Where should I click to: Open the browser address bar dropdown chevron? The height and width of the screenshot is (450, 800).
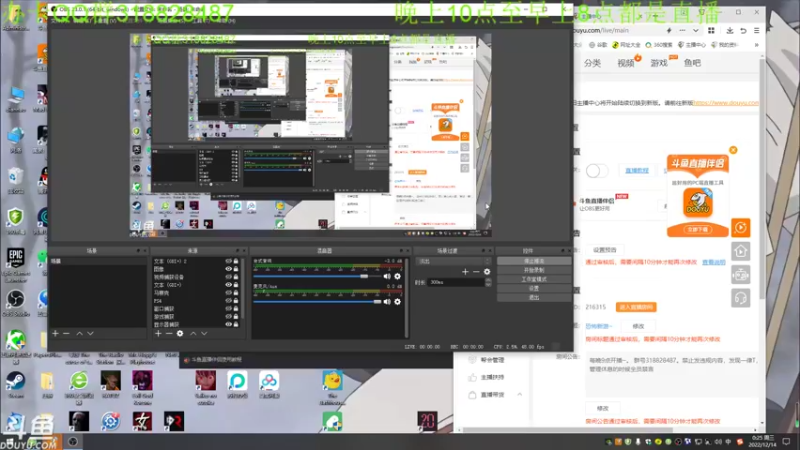(695, 31)
